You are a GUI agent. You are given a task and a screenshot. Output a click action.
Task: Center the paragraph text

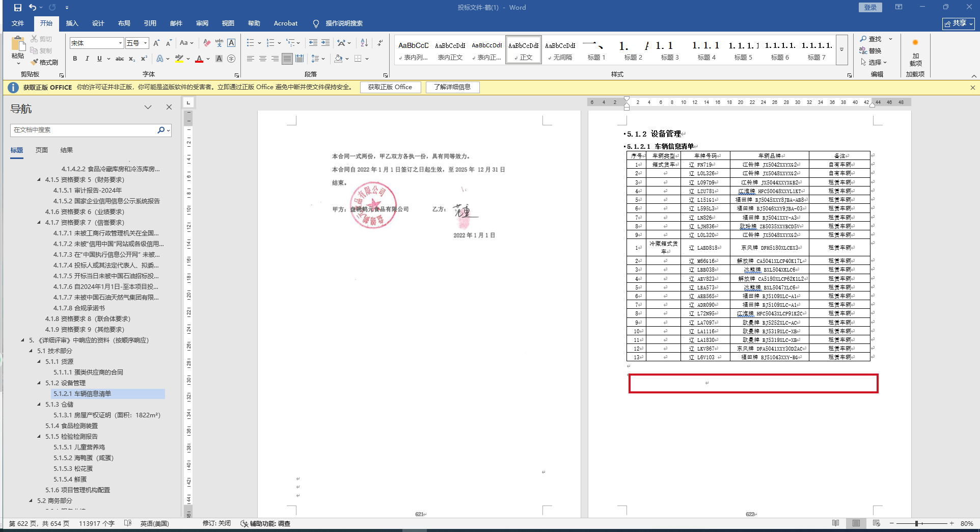262,59
